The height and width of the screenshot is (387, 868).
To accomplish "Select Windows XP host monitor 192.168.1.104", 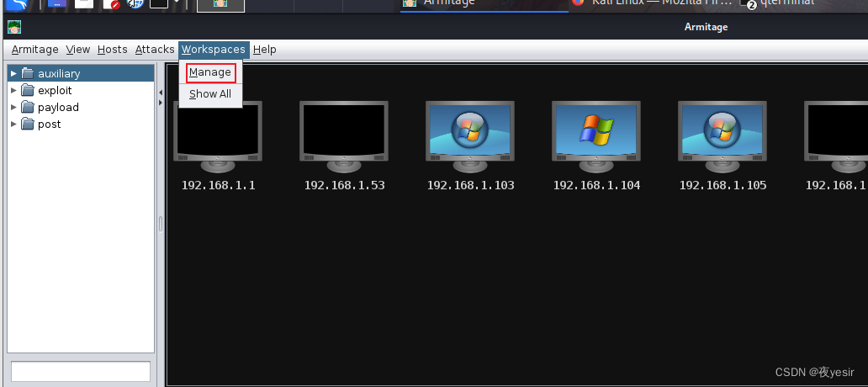I will click(x=596, y=137).
